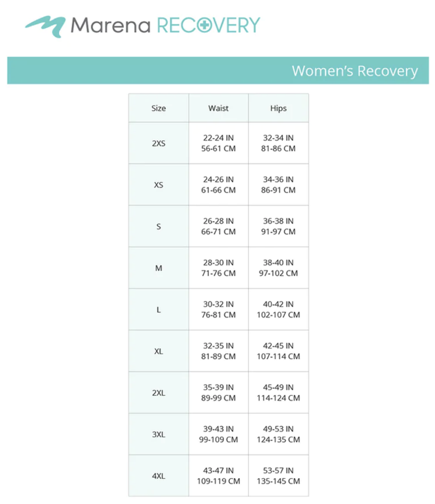Click the Marena teal wave logo icon
Viewport: 435px width, 504px height.
tap(46, 26)
